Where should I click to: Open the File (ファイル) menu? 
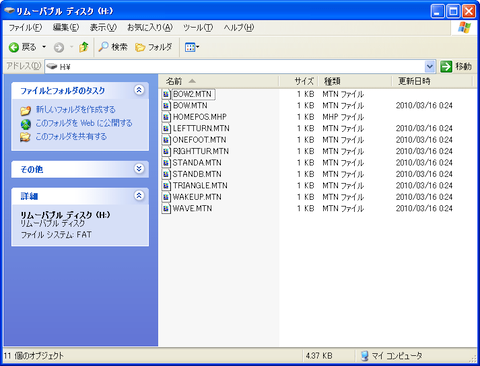pos(25,27)
